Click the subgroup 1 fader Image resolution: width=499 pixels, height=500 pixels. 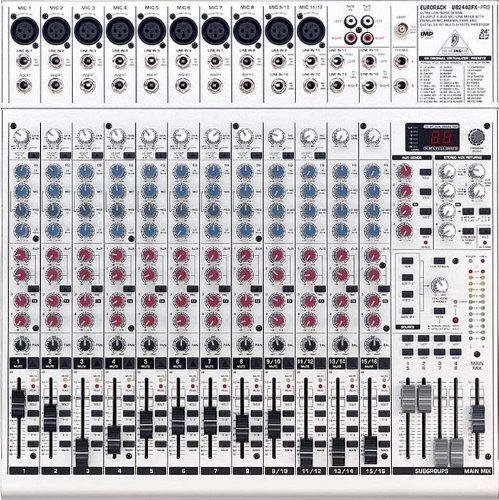coord(408,398)
